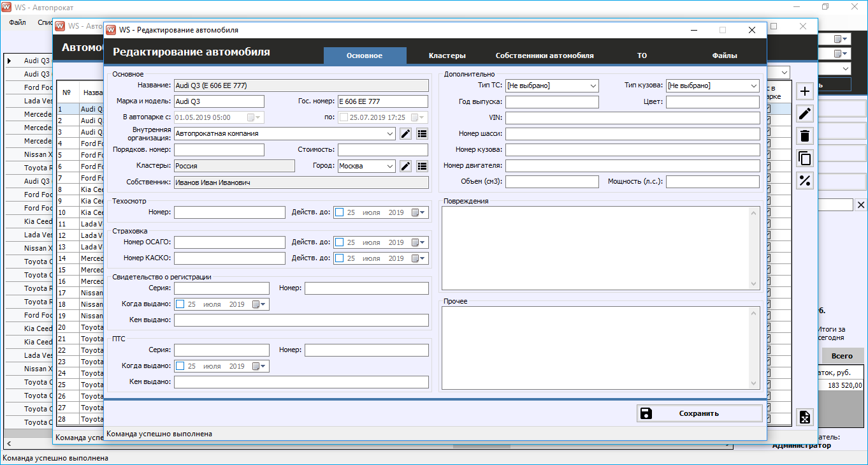Screen dimensions: 868x465
Task: Click the trash delete icon in sidebar
Action: (805, 136)
